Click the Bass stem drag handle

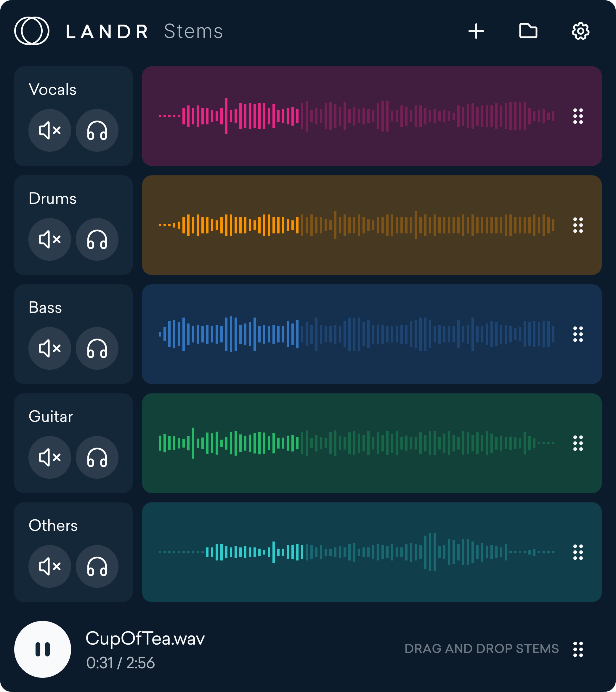578,334
